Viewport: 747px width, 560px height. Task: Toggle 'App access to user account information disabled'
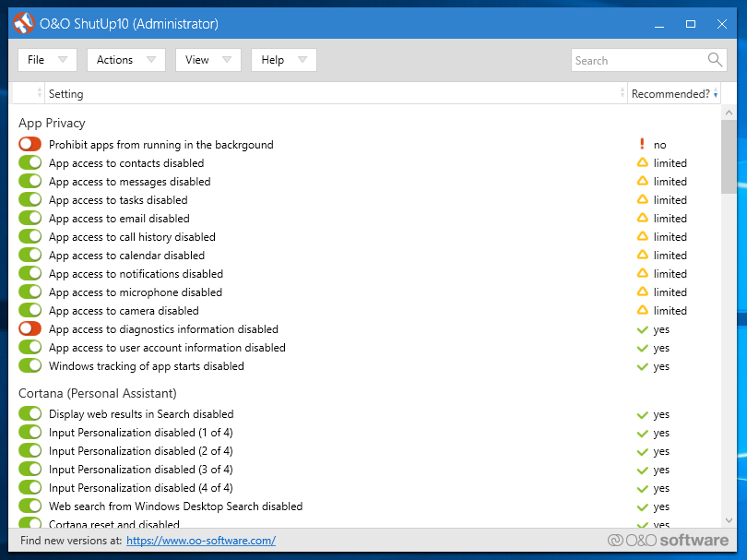[x=30, y=347]
